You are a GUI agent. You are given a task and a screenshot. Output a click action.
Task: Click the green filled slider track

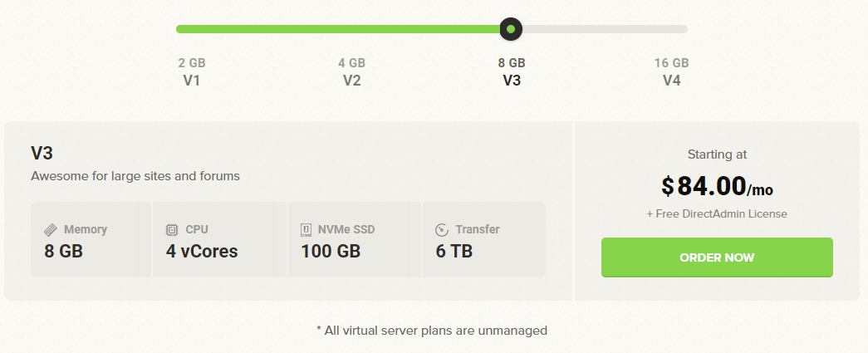[338, 29]
